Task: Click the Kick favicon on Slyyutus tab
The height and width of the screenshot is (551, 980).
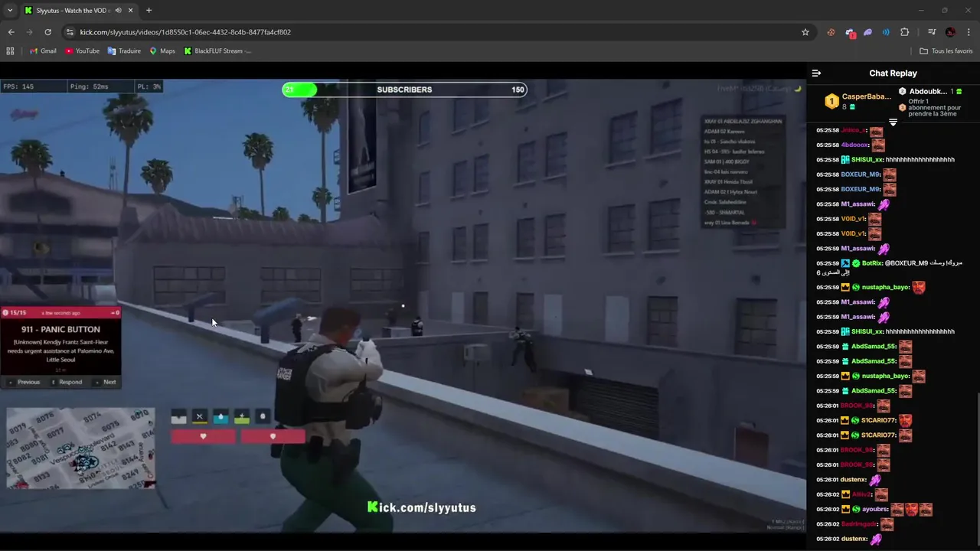Action: click(x=28, y=11)
